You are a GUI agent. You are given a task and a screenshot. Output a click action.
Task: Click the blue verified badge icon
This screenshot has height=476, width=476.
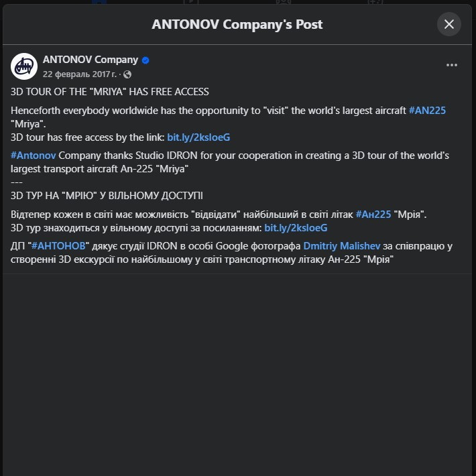point(145,60)
